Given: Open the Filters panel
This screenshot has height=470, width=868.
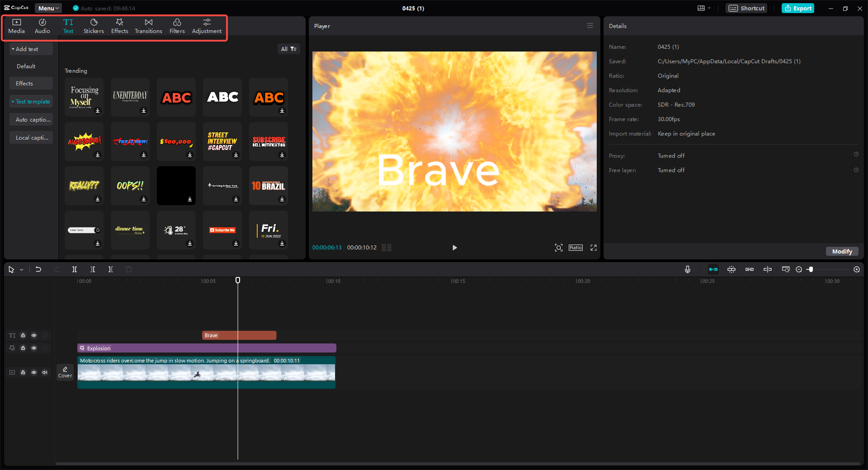Looking at the screenshot, I should [177, 26].
